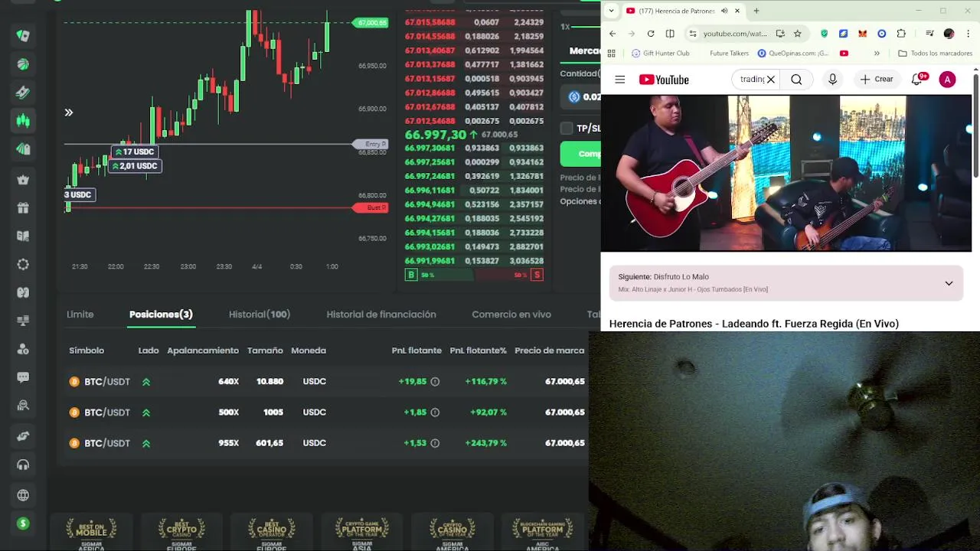Select order book price 66.991,99681

coord(430,261)
